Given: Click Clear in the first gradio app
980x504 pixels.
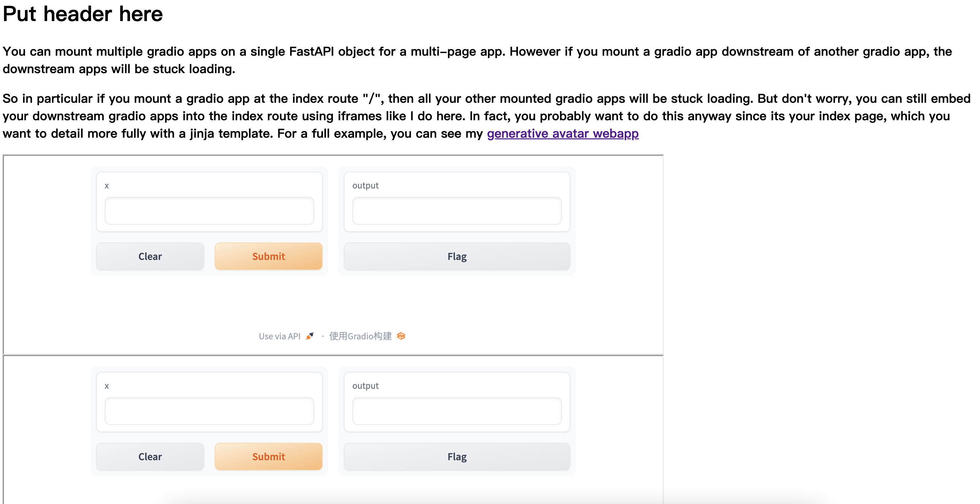Looking at the screenshot, I should 150,256.
